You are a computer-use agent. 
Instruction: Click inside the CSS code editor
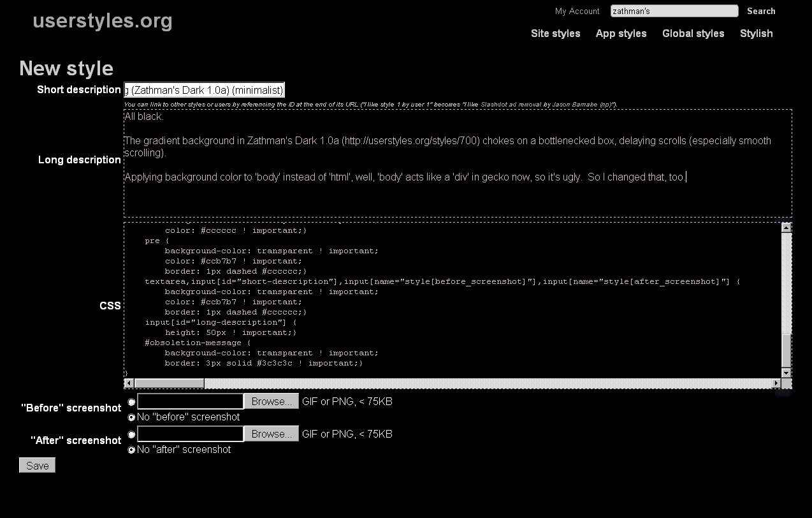click(x=446, y=300)
